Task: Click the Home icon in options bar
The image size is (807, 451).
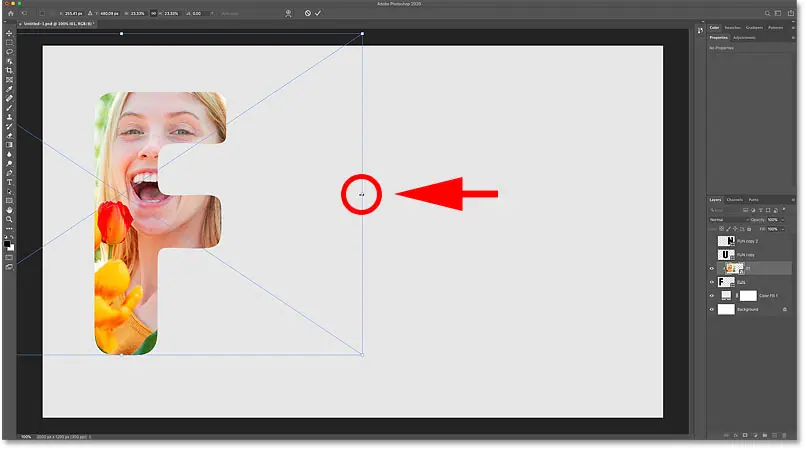Action: tap(9, 13)
